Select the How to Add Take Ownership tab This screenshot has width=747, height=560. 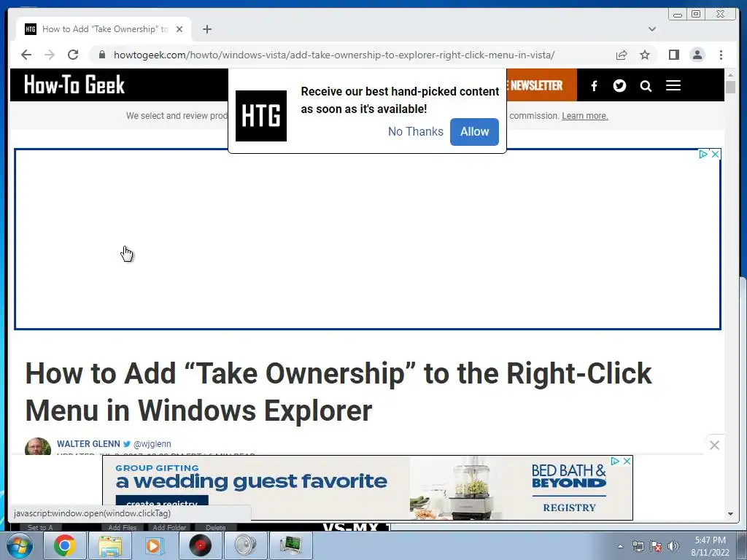tap(104, 29)
